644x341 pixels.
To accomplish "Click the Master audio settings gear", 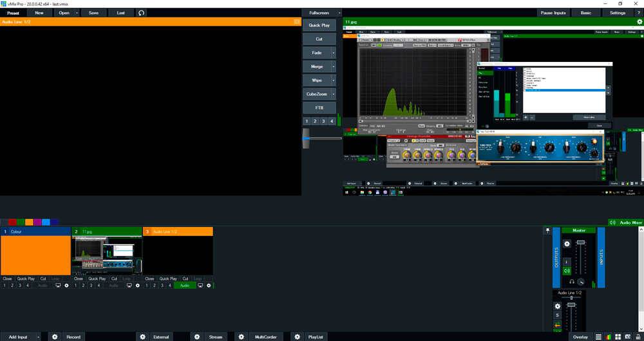I will tap(567, 244).
